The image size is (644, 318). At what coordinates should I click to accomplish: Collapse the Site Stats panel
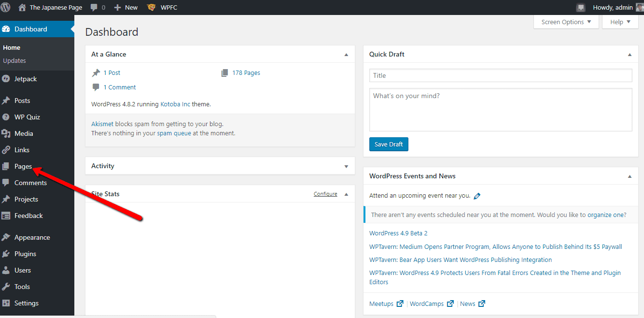[x=346, y=194]
